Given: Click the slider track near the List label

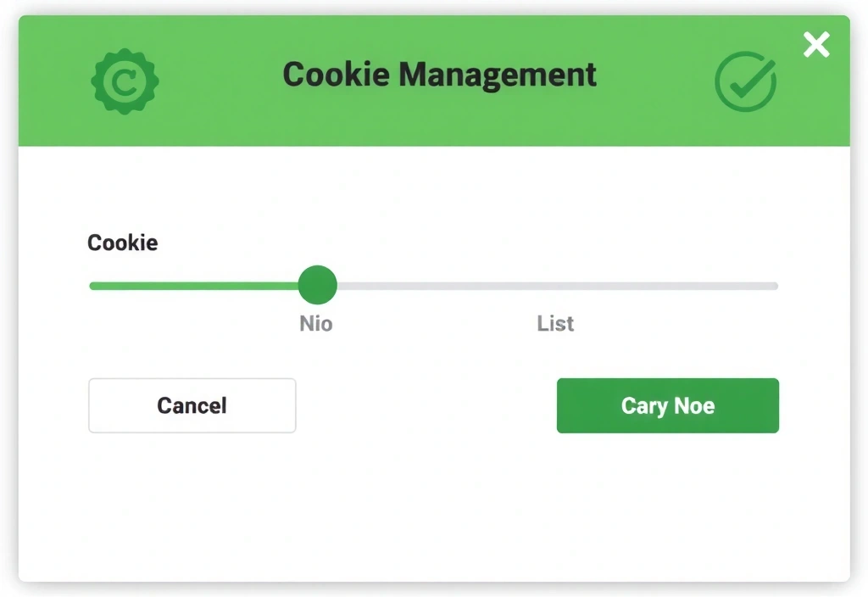Looking at the screenshot, I should [555, 285].
